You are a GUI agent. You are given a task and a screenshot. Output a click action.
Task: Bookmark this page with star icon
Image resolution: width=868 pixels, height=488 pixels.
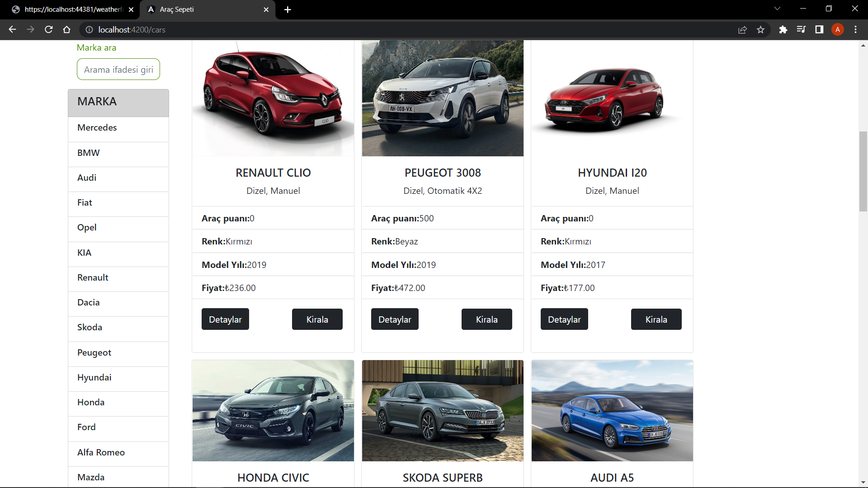click(x=760, y=30)
